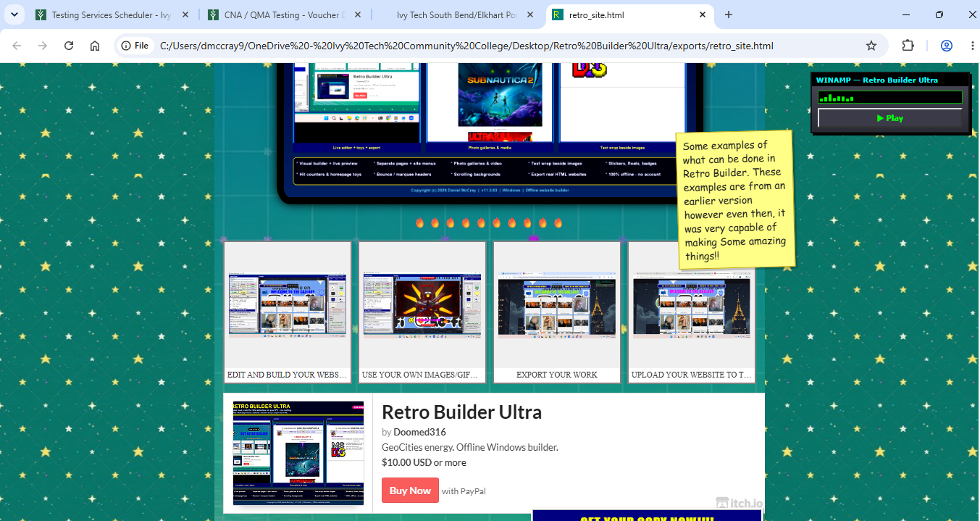
Task: Click the itch.io widget cover image
Action: pyautogui.click(x=298, y=453)
